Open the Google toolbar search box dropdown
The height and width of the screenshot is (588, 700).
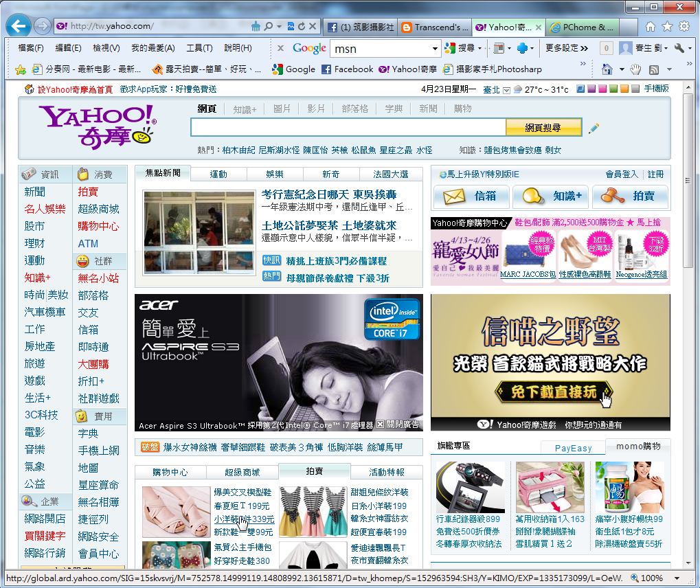coord(435,49)
